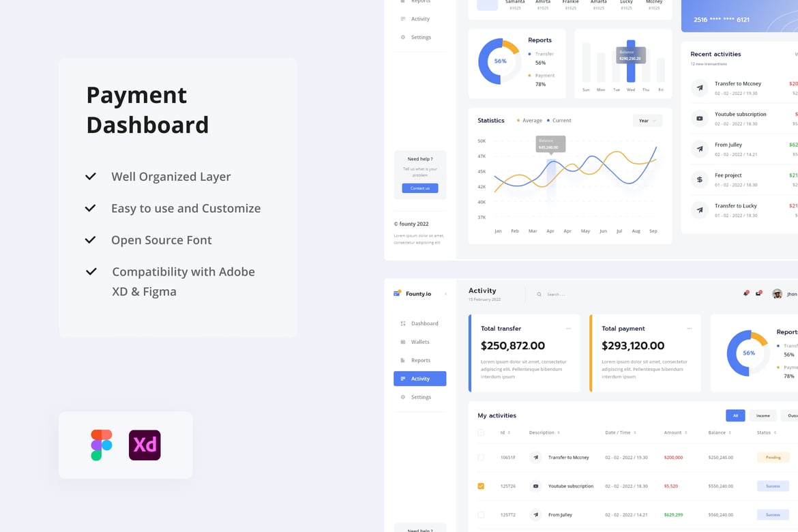The image size is (798, 532).
Task: Check the box for row 125TT2
Action: coord(481,515)
